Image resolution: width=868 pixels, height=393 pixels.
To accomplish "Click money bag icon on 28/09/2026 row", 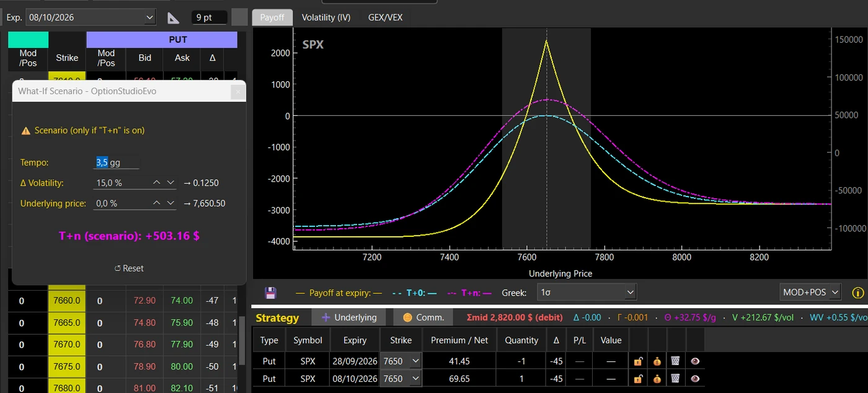I will pyautogui.click(x=657, y=361).
